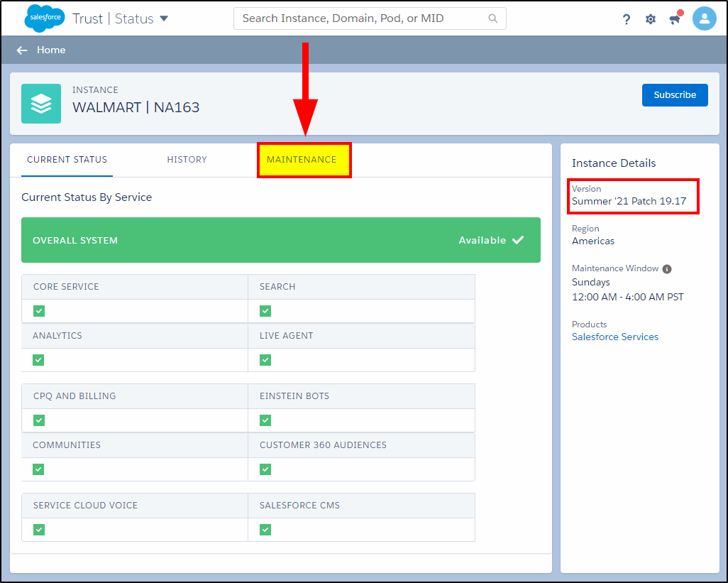
Task: Click the back arrow next to Home
Action: click(x=22, y=50)
